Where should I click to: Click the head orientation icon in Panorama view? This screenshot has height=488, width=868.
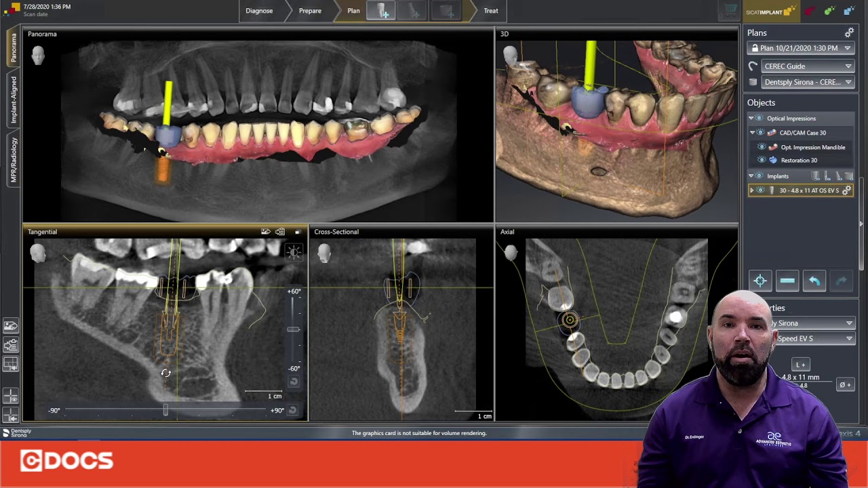[x=38, y=55]
